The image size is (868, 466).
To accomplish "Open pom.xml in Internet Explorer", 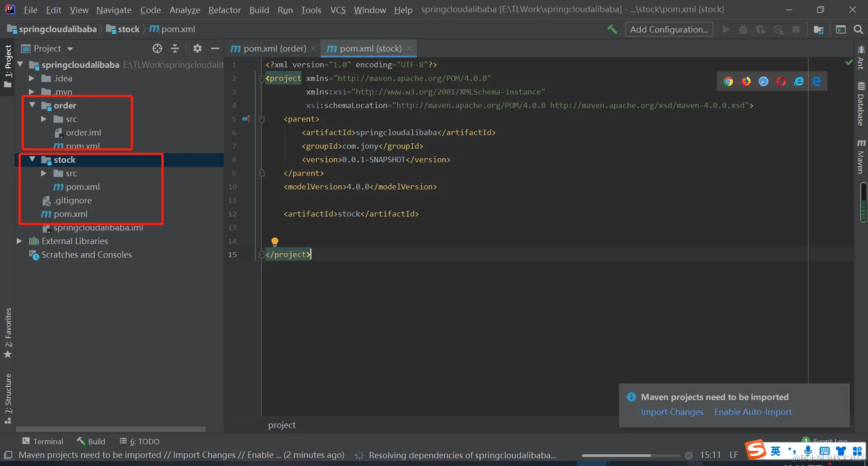I will 799,81.
